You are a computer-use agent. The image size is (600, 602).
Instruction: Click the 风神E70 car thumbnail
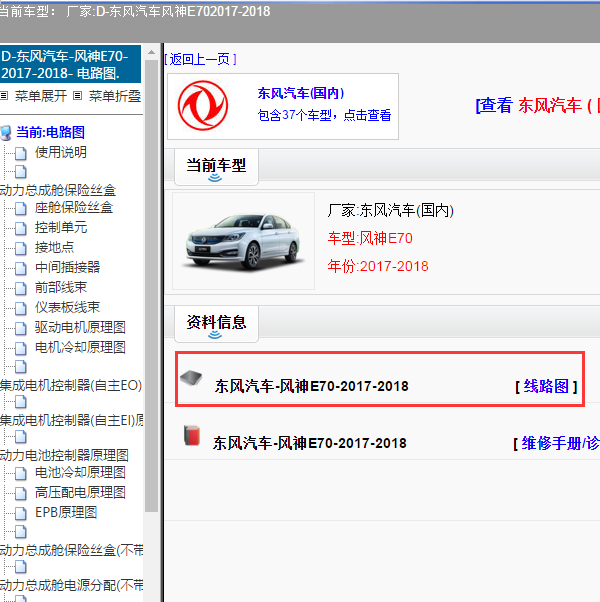[243, 241]
